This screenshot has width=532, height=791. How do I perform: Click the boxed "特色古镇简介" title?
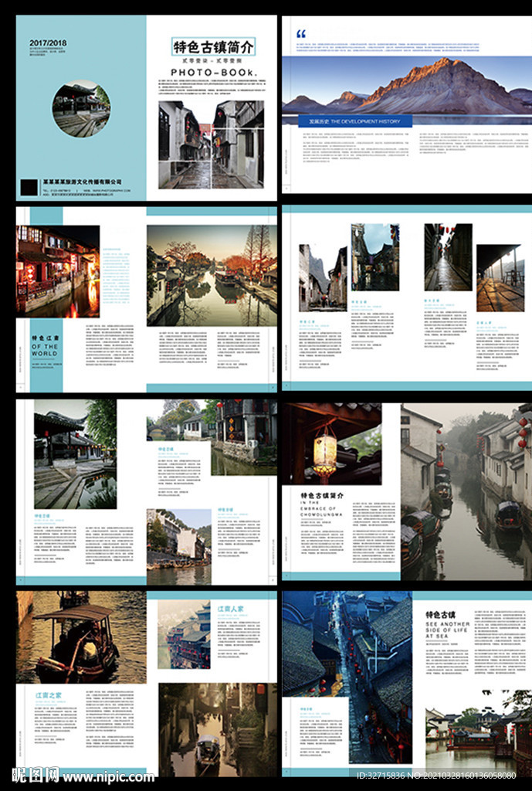click(x=213, y=47)
